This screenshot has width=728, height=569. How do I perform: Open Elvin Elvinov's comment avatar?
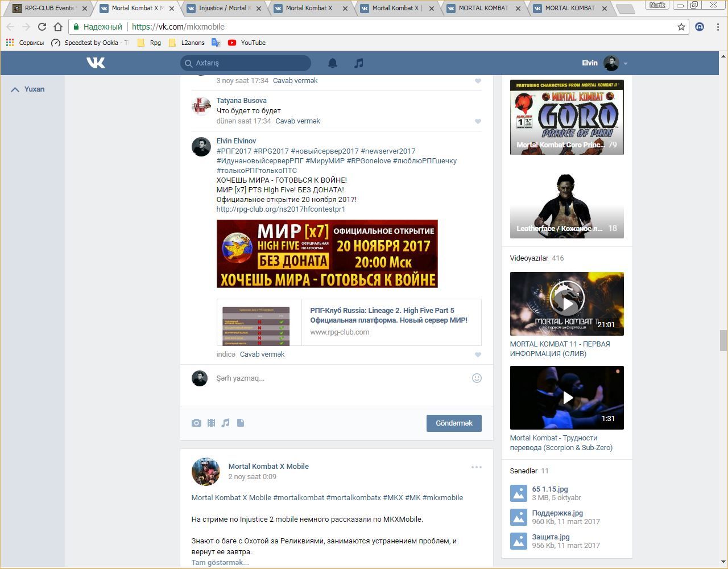[201, 147]
